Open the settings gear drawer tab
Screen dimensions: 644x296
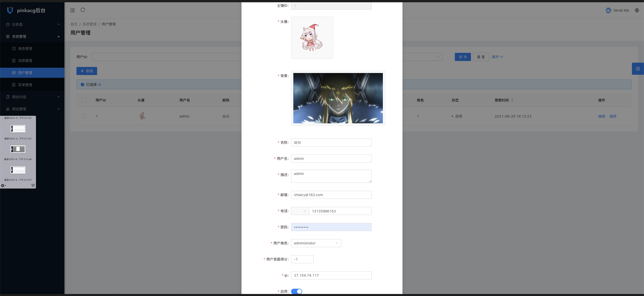638,69
